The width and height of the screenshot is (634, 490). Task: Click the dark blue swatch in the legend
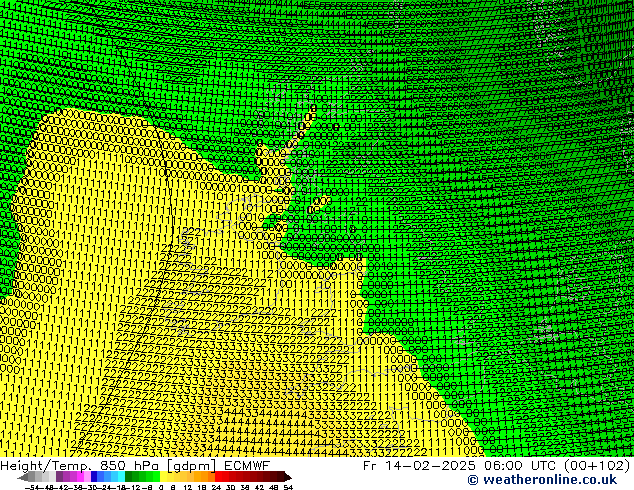(x=94, y=477)
